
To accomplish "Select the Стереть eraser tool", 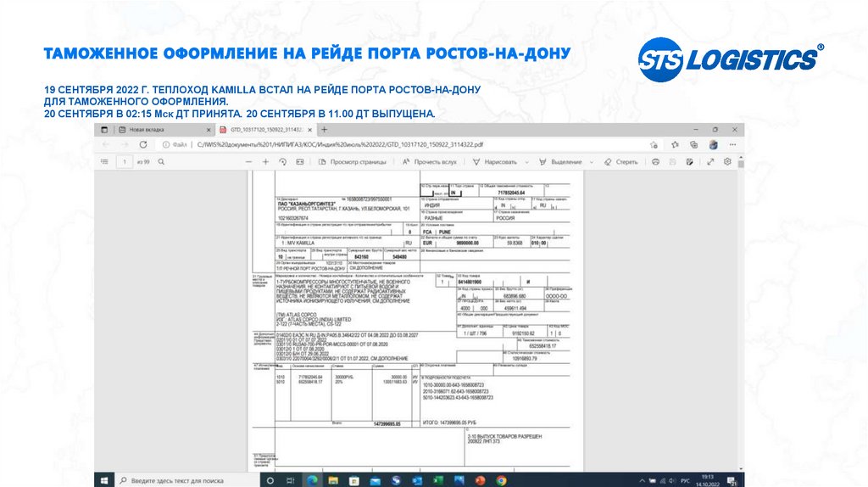I will 621,161.
